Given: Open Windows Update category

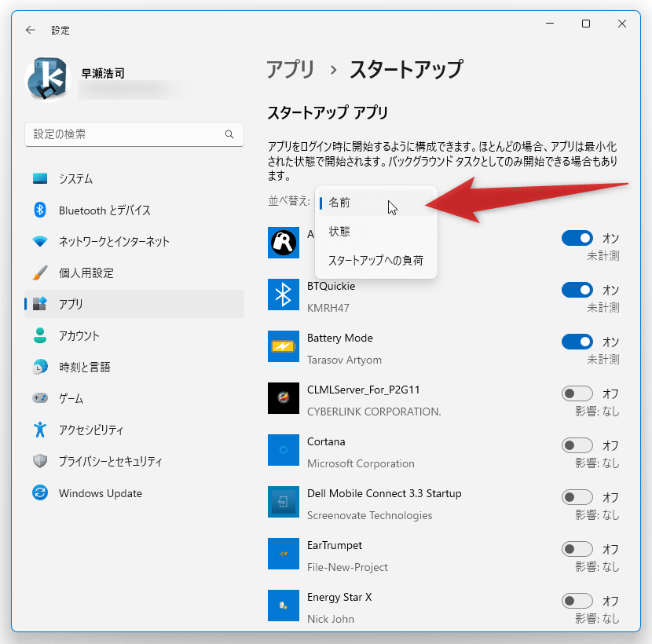Looking at the screenshot, I should 134,492.
